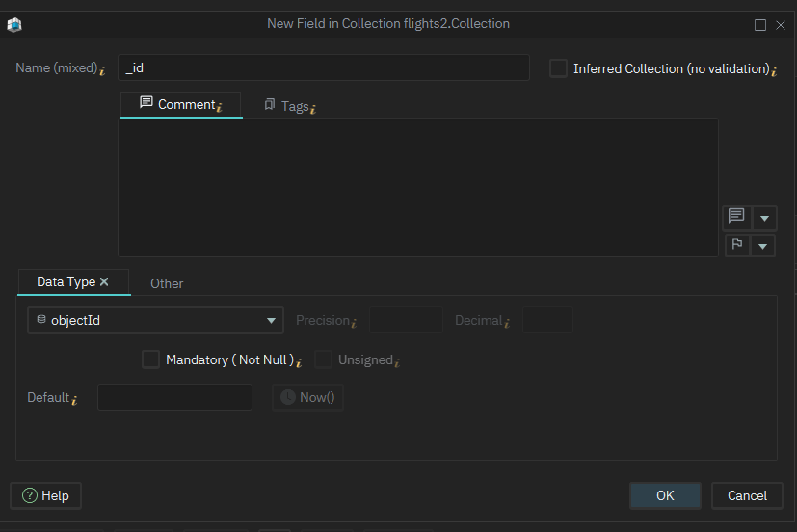
Task: Close the New Field dialog window
Action: pyautogui.click(x=781, y=25)
